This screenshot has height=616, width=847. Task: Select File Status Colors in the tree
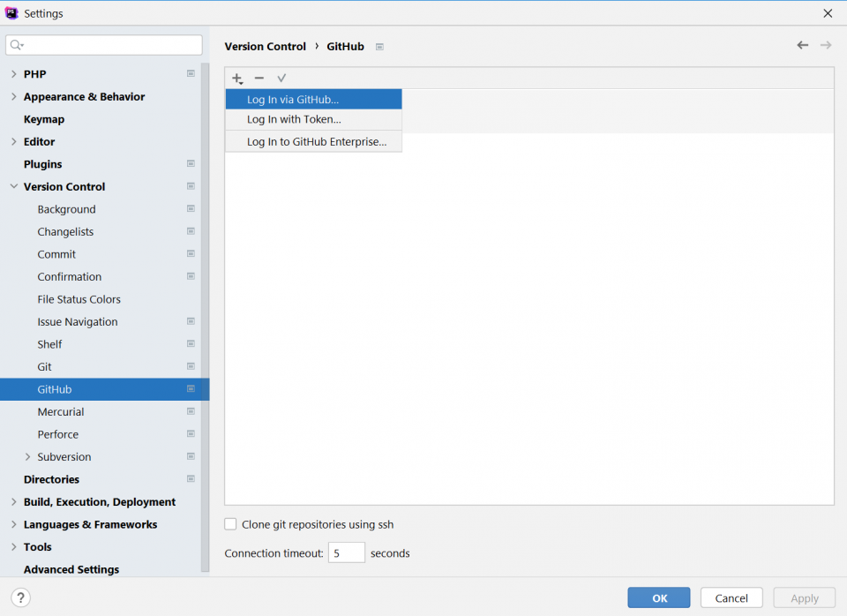79,299
